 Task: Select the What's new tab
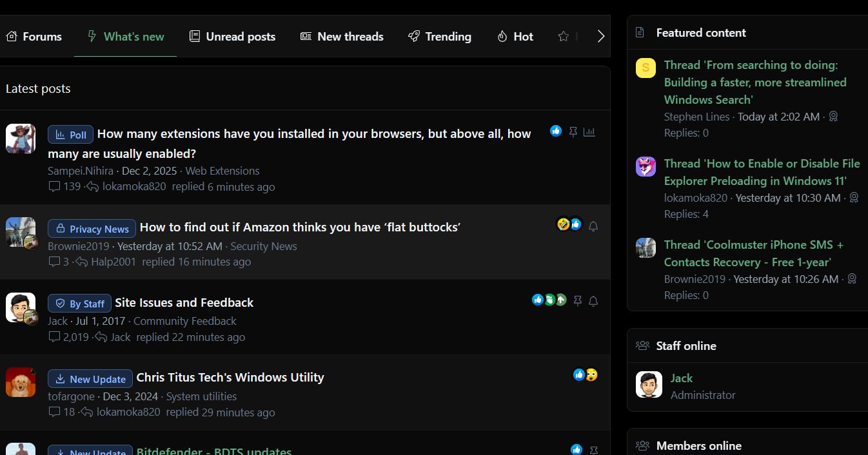point(126,37)
